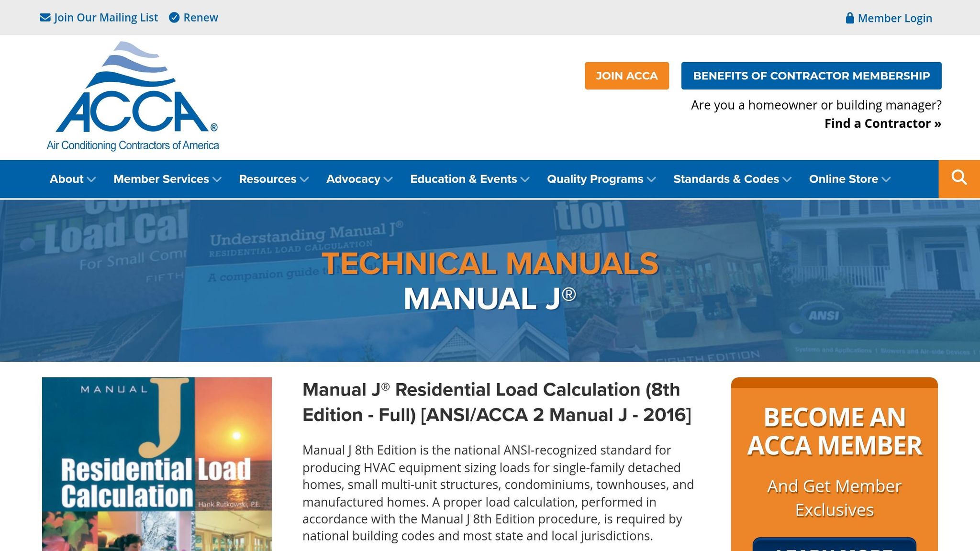Click the 'MANUAL J®' banner subtitle

tap(490, 299)
